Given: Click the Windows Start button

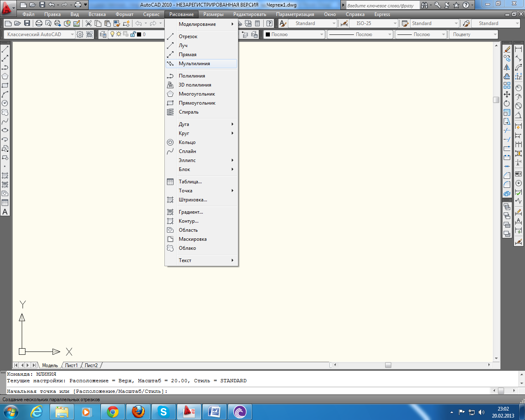Looking at the screenshot, I should coord(11,411).
